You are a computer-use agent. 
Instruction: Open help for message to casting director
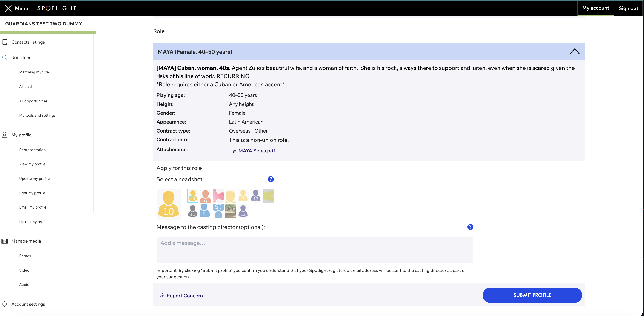coord(470,227)
